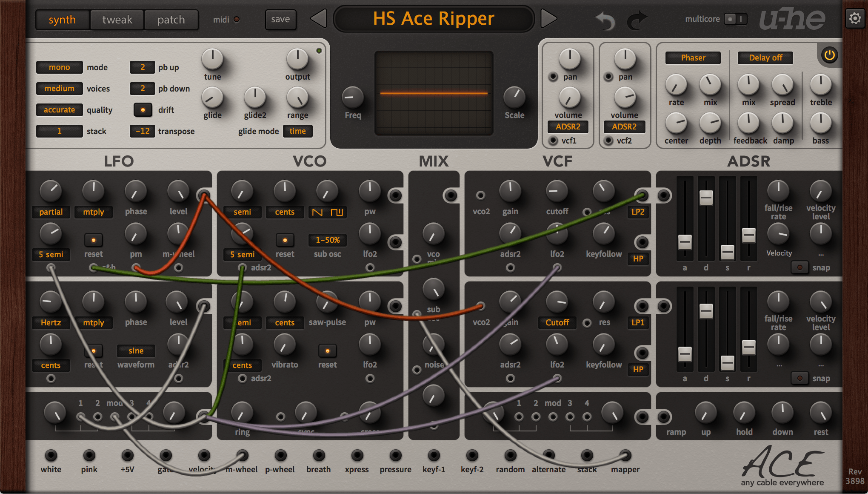Image resolution: width=868 pixels, height=494 pixels.
Task: Select the vcf2 radio under volume
Action: [x=609, y=140]
